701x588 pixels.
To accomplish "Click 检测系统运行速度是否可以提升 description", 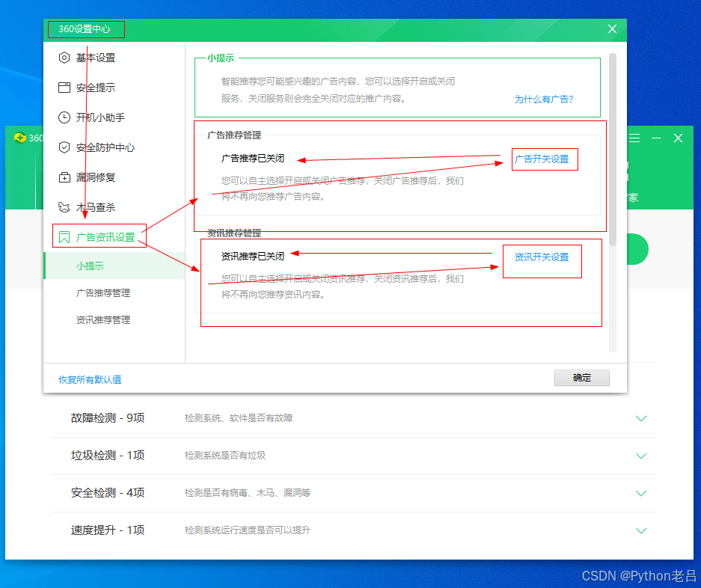I will pyautogui.click(x=247, y=530).
